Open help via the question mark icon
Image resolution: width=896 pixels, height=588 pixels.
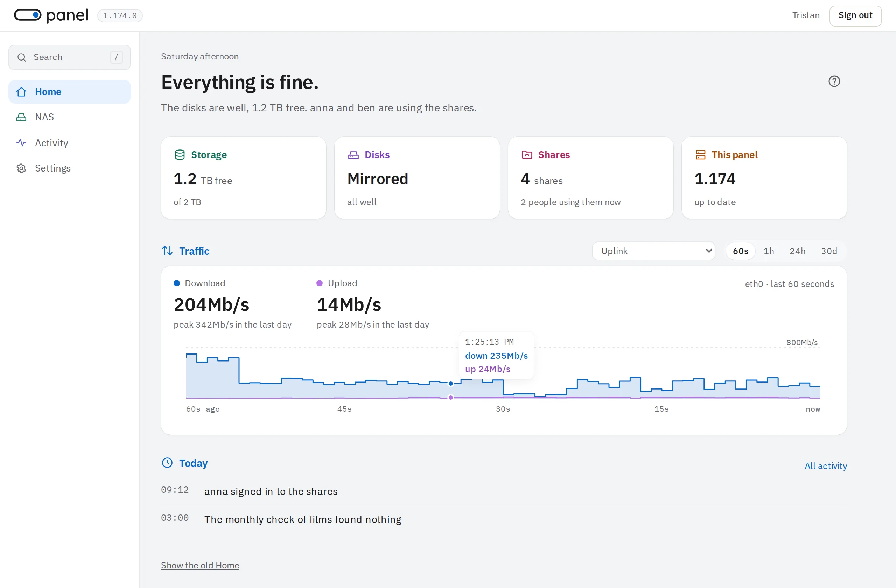(834, 81)
